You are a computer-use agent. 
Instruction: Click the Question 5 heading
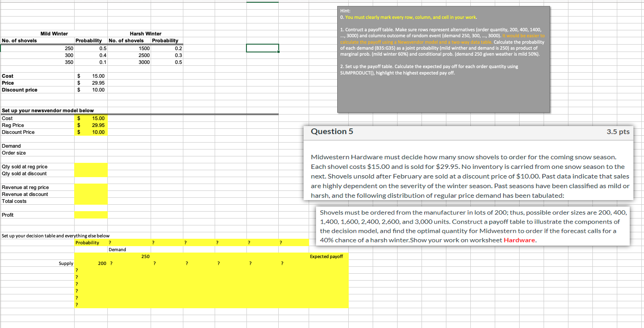pos(332,131)
